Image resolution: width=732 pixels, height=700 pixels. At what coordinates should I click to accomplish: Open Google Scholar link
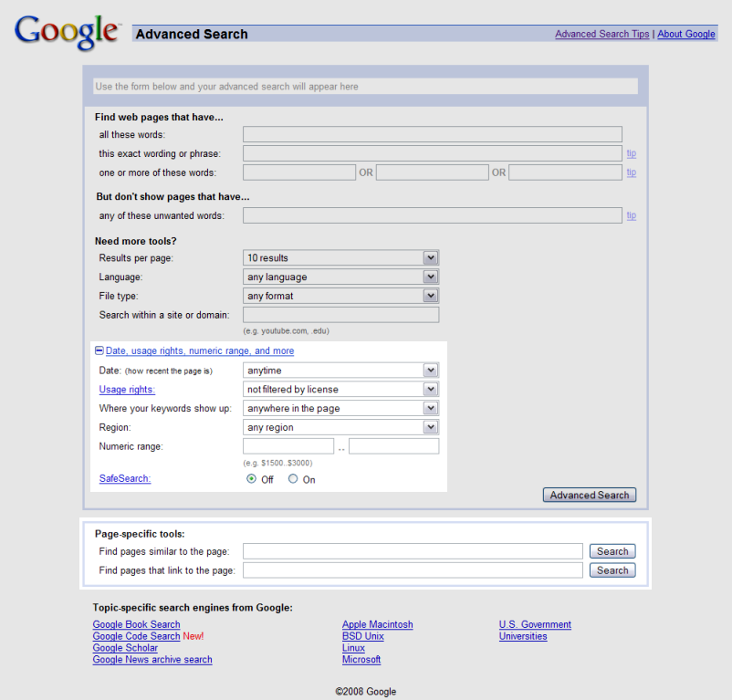click(x=125, y=648)
